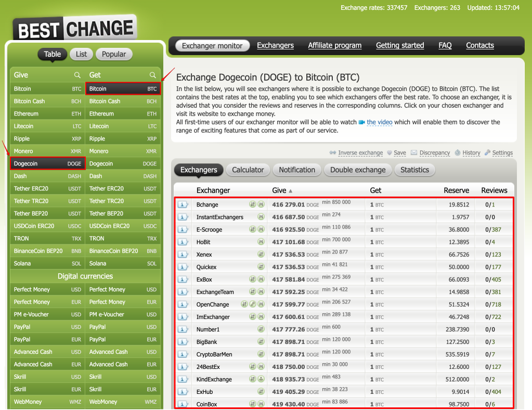Image resolution: width=532 pixels, height=410 pixels.
Task: Select Tether TRC20 in the Get column
Action: tap(123, 201)
